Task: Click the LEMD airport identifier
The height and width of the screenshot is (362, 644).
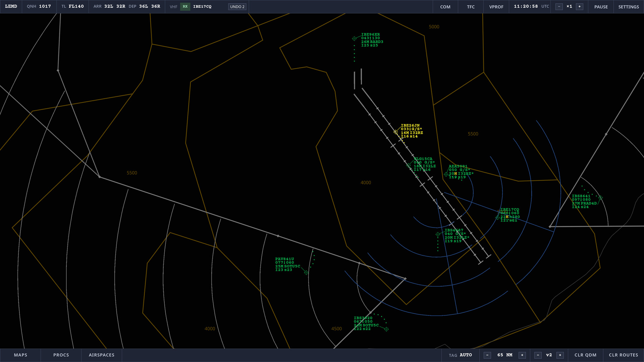Action: click(x=11, y=6)
